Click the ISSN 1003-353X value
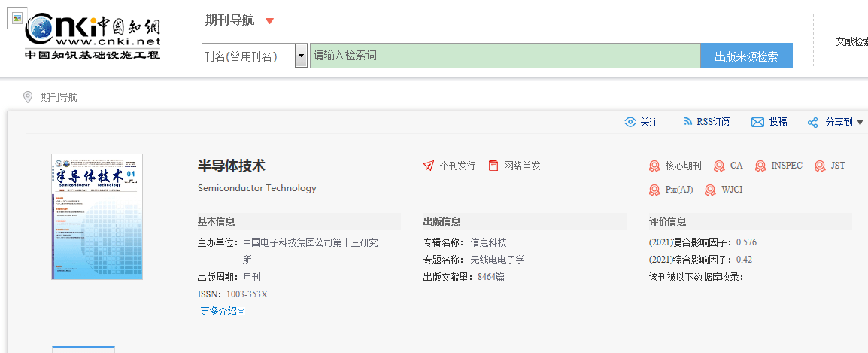This screenshot has height=353, width=868. pyautogui.click(x=247, y=294)
